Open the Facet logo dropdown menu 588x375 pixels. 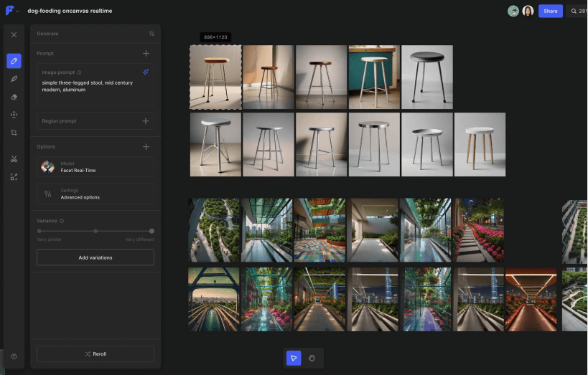pos(12,11)
